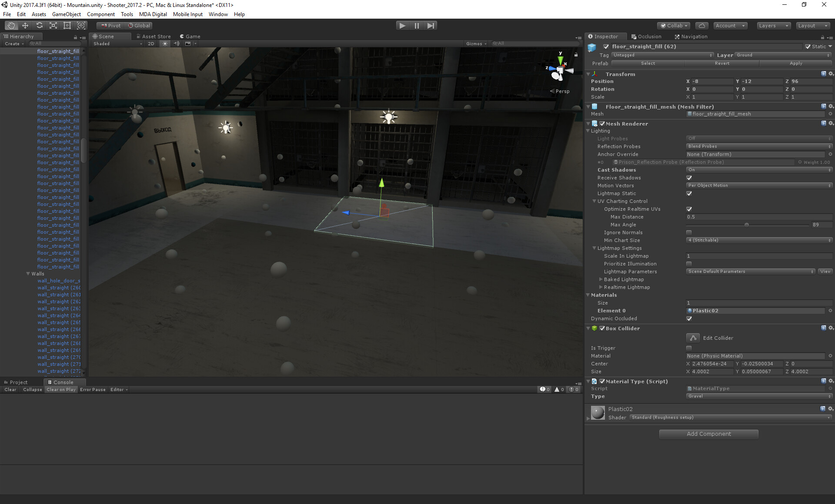
Task: Collapse the Walls group in Hierarchy
Action: coord(28,274)
